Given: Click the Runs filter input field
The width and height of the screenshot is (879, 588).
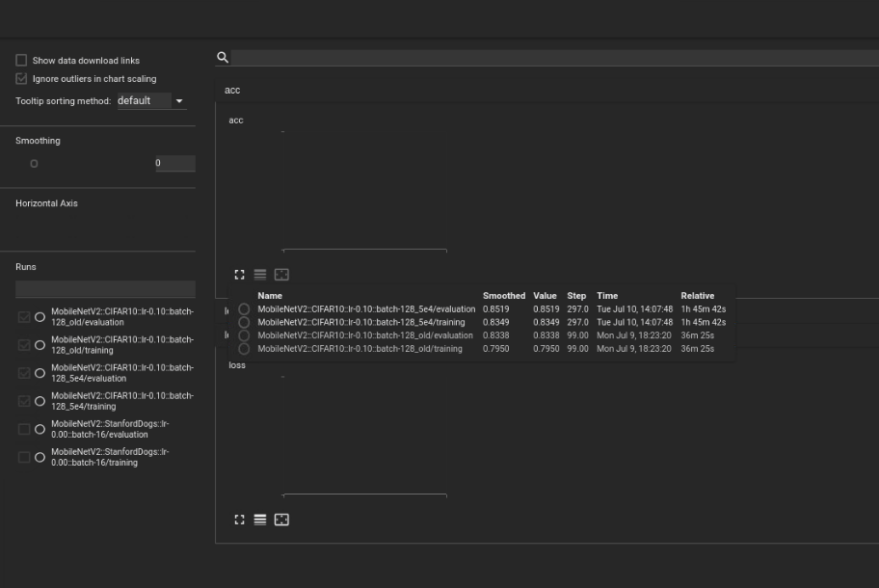Looking at the screenshot, I should pos(105,289).
